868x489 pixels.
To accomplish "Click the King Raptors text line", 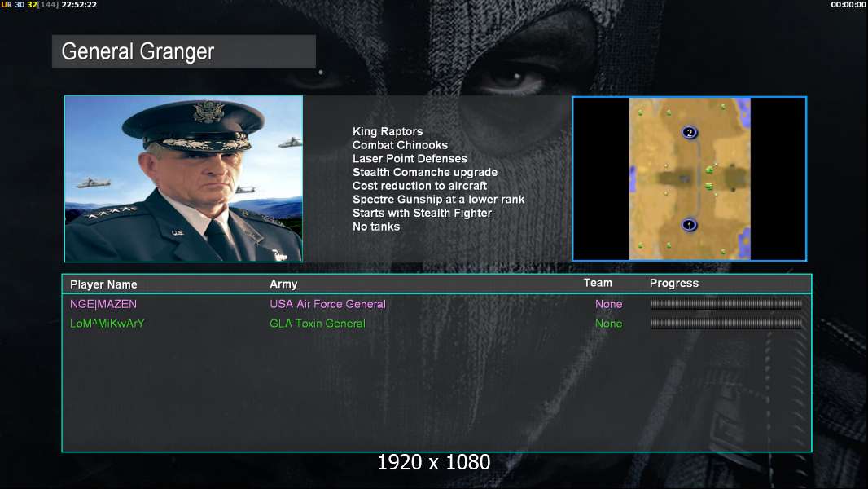I will click(x=388, y=132).
